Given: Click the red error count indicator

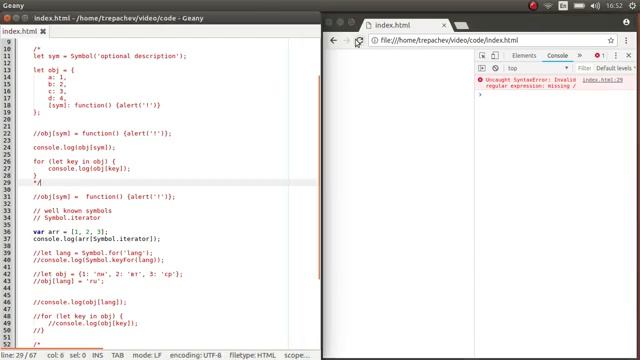Looking at the screenshot, I should (600, 56).
